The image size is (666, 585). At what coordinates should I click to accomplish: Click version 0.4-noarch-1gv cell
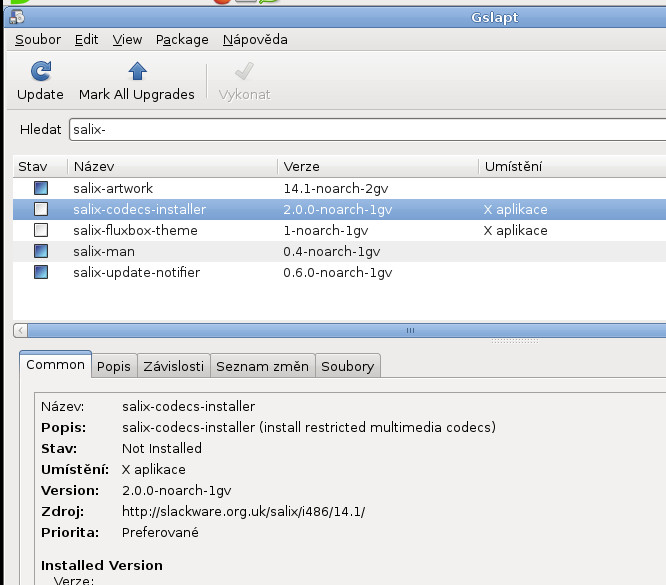(x=332, y=252)
